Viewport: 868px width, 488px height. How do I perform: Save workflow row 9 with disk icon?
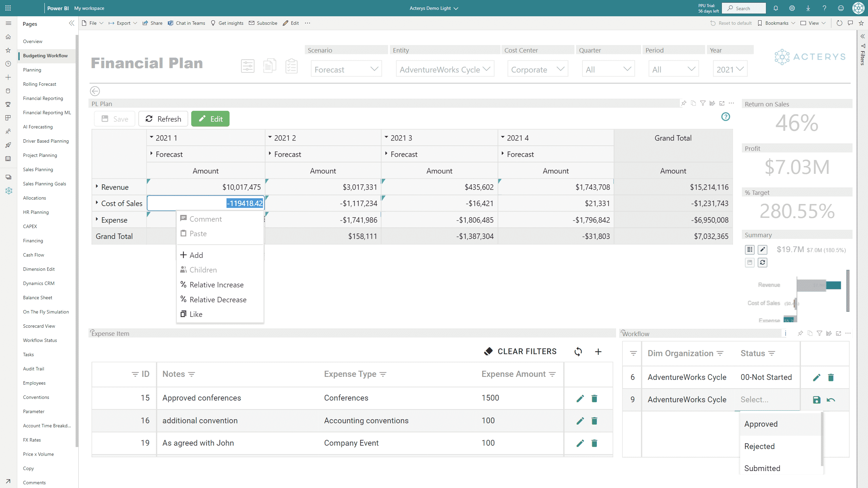[816, 400]
